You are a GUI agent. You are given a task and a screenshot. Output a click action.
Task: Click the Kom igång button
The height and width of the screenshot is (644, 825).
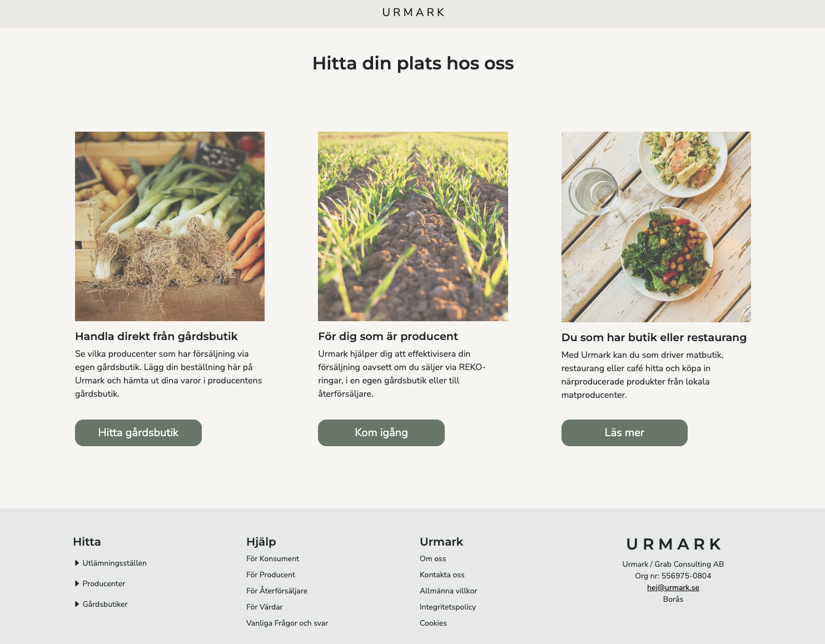click(x=381, y=433)
